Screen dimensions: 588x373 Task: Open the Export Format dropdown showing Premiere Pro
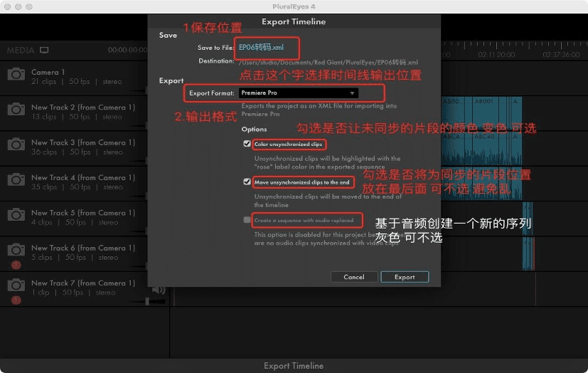(299, 93)
